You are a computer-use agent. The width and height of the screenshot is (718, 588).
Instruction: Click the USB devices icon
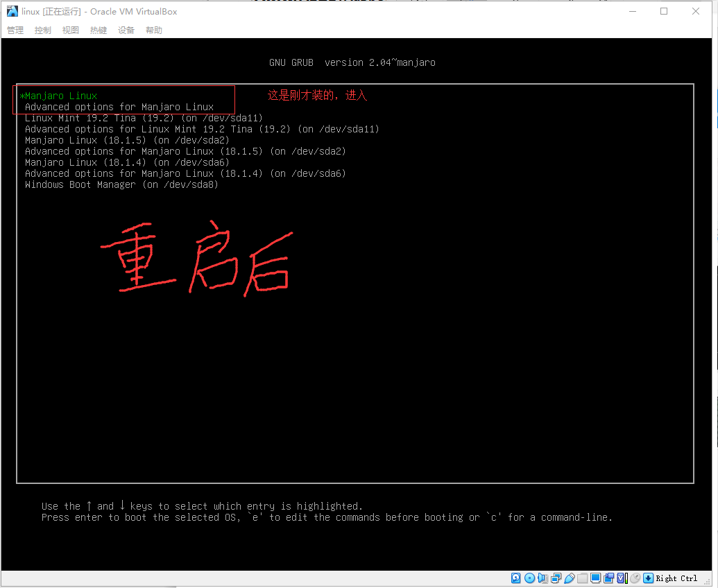(x=569, y=578)
